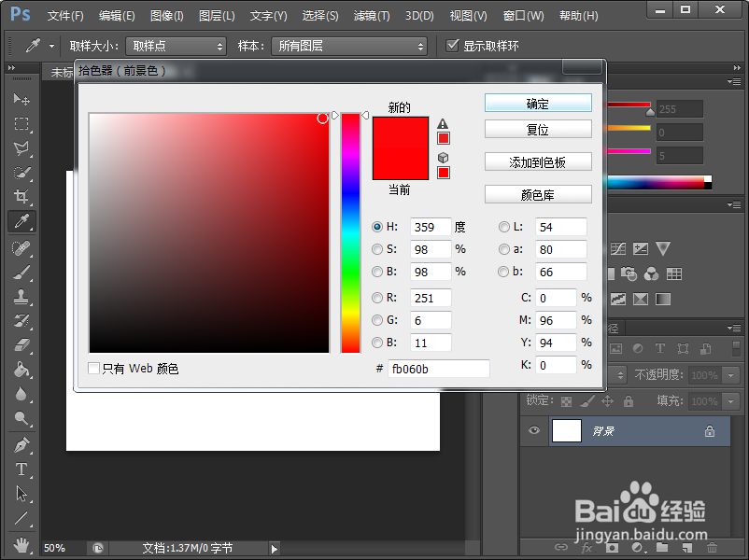
Task: Open the 颜色库 dialog
Action: click(x=538, y=194)
